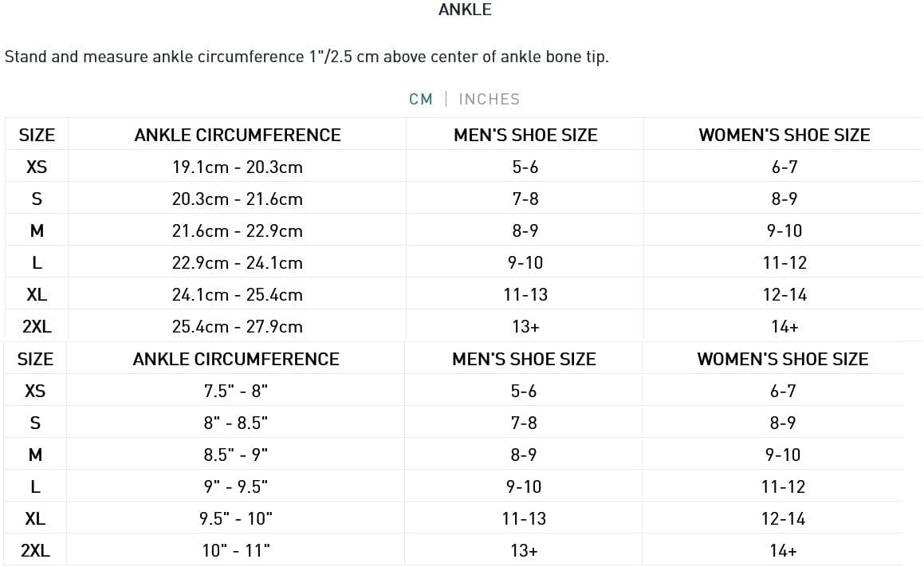Click the 21.6cm - 22.9cm circumference cell
Viewport: 924px width, 567px height.
click(237, 231)
